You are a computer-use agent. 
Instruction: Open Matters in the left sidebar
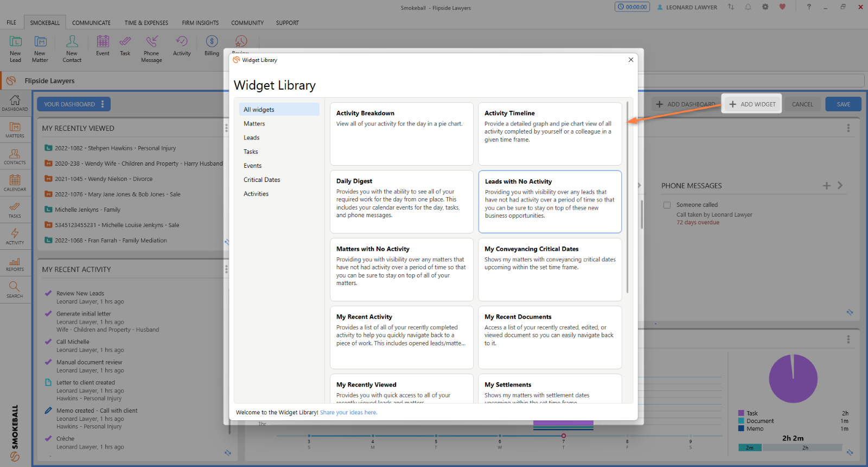(15, 130)
